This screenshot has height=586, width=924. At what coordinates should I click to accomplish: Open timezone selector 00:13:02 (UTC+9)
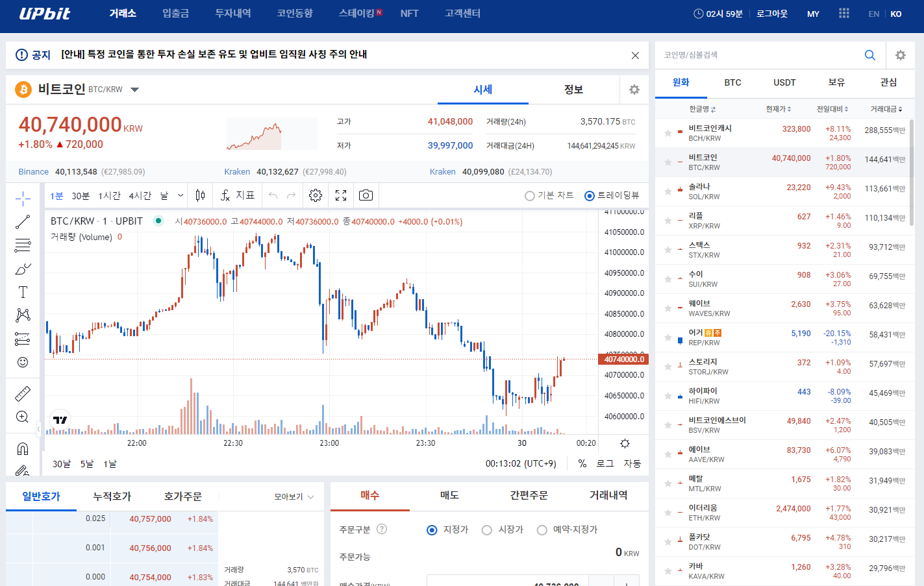521,463
